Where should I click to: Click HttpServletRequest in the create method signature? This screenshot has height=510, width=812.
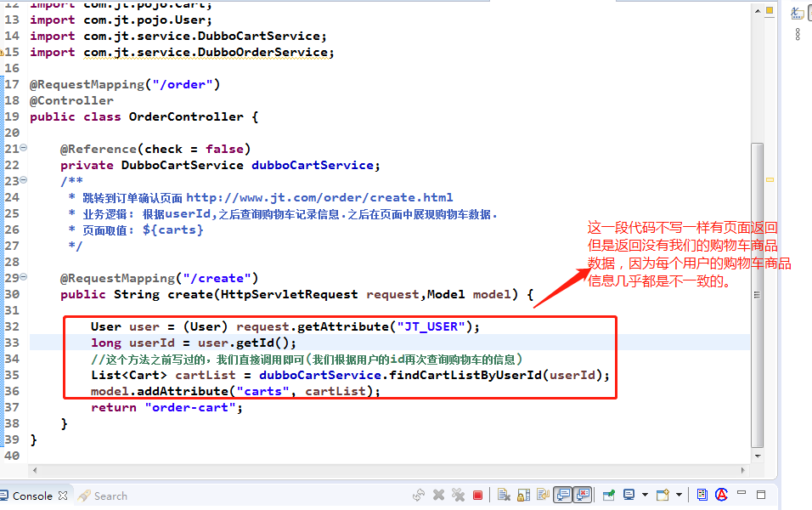(289, 294)
